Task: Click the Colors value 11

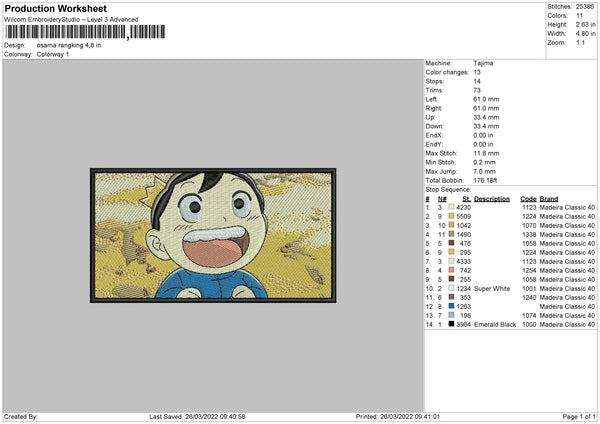Action: pyautogui.click(x=579, y=16)
